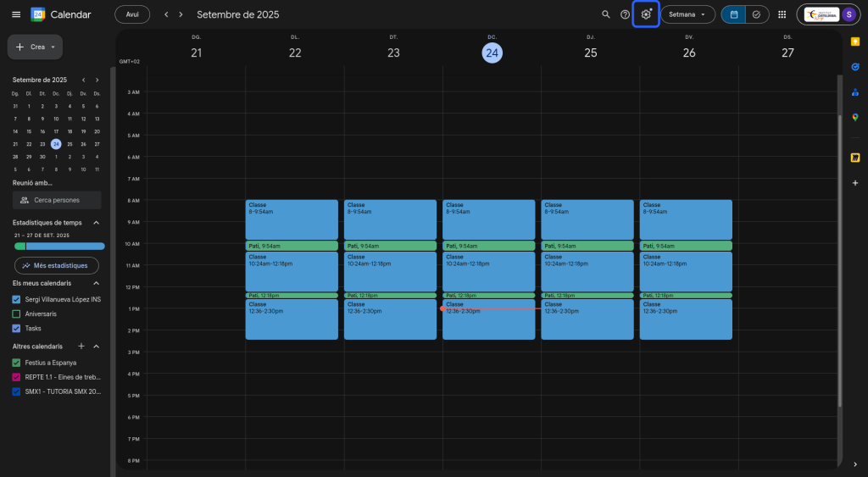Viewport: 868px width, 477px height.
Task: Uncheck Festius a Espanya calendar
Action: click(17, 363)
